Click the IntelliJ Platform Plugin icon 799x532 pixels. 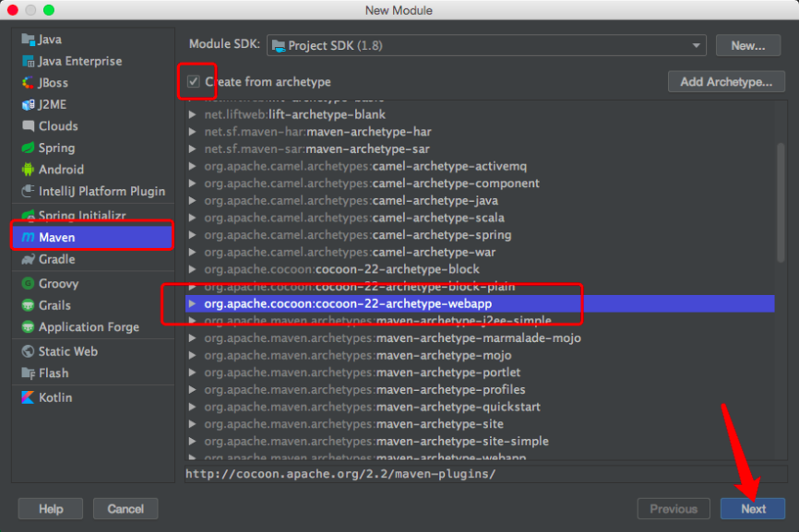[28, 191]
